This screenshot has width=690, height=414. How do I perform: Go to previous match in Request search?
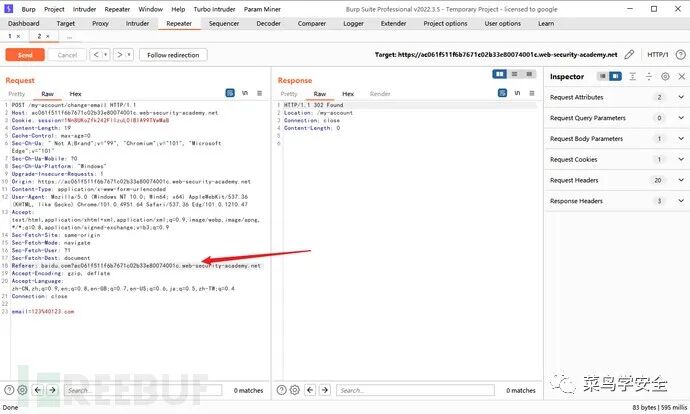tap(38, 390)
